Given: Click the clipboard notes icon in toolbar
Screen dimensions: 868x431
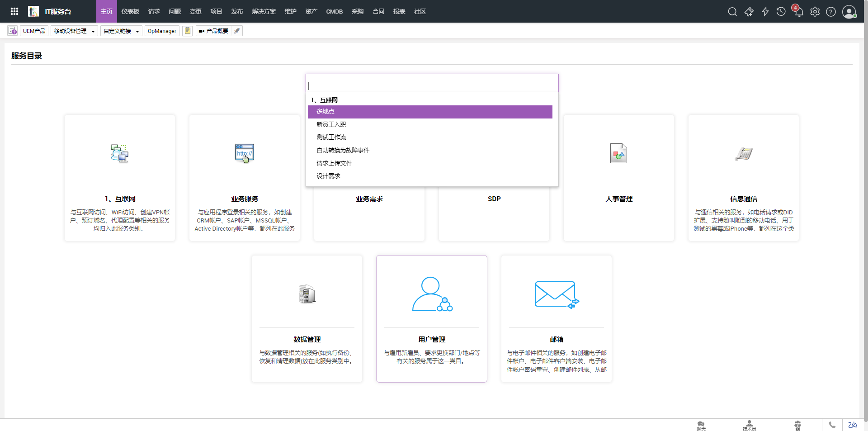Looking at the screenshot, I should [x=188, y=31].
